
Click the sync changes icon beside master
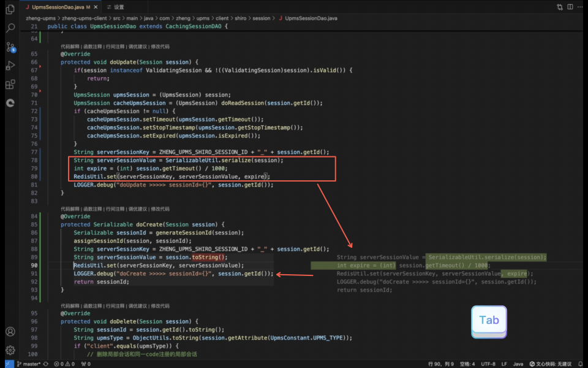pos(46,364)
